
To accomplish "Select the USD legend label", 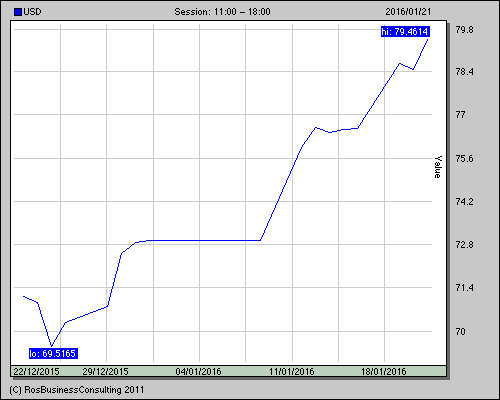I will click(x=32, y=12).
